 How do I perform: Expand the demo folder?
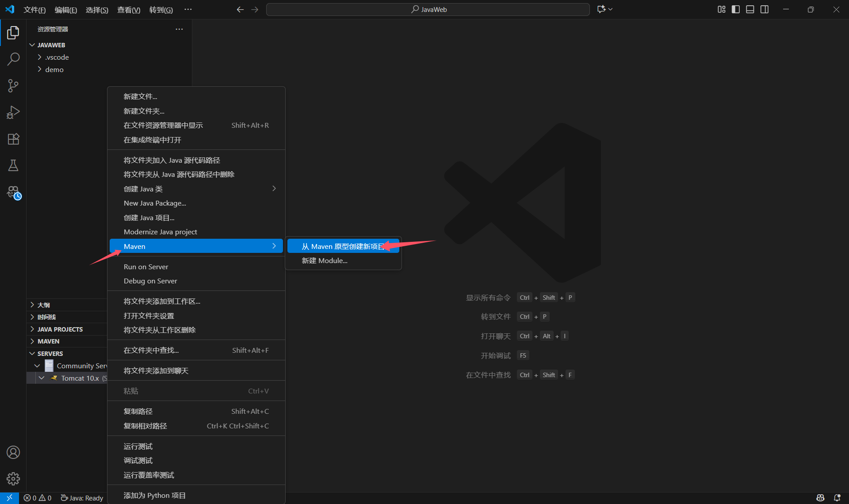[x=54, y=69]
